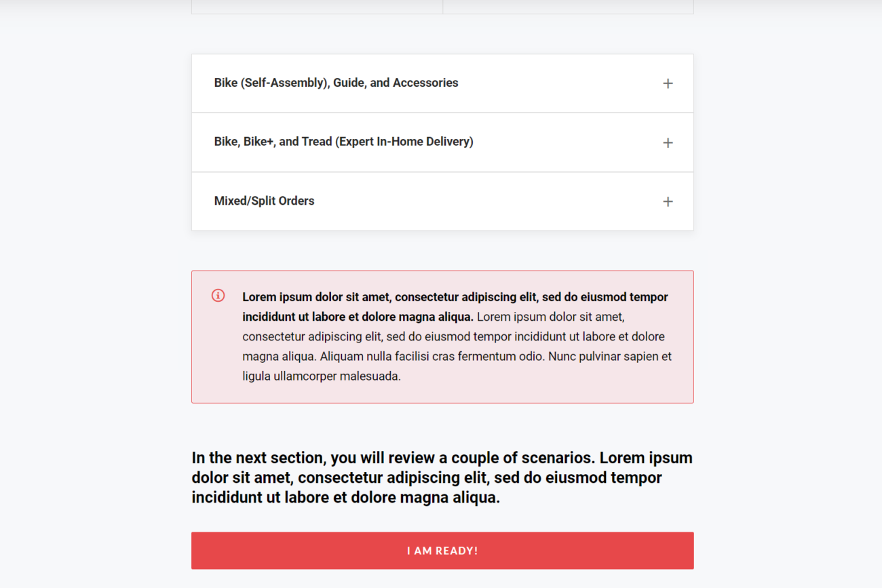Click the 'ligula ullamcorper malesuada' line
Screen dimensions: 882x588
[321, 376]
